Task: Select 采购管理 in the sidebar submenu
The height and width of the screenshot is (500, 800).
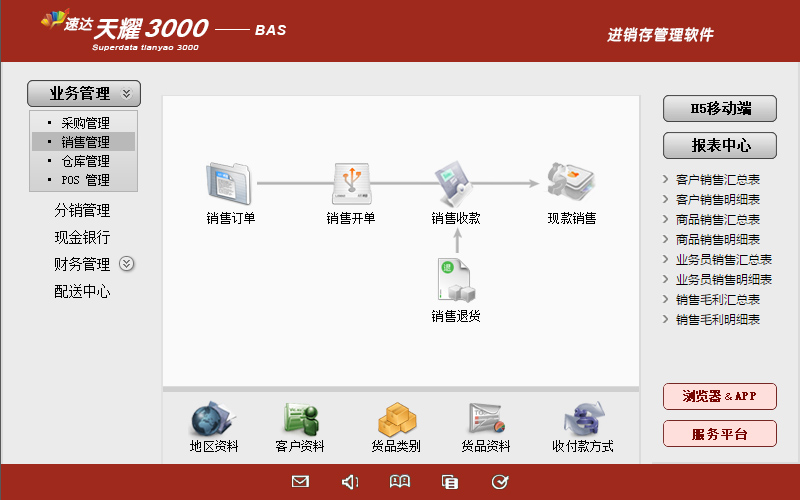Action: coord(85,124)
